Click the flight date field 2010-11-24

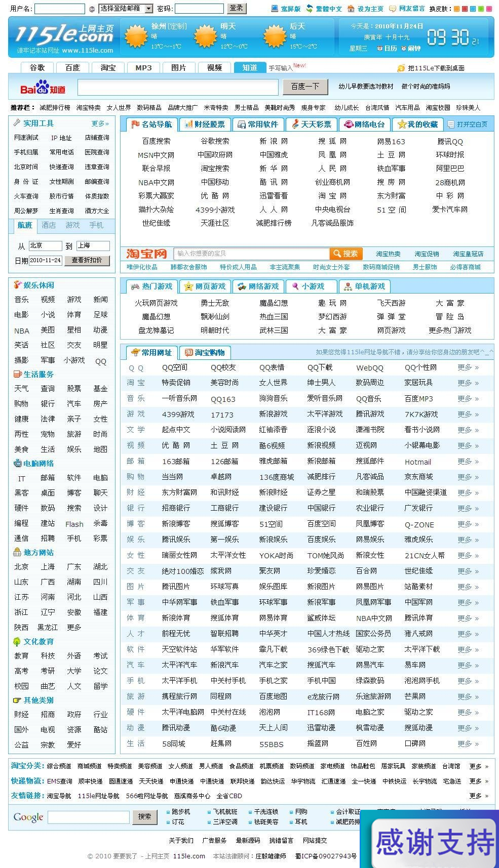point(46,260)
